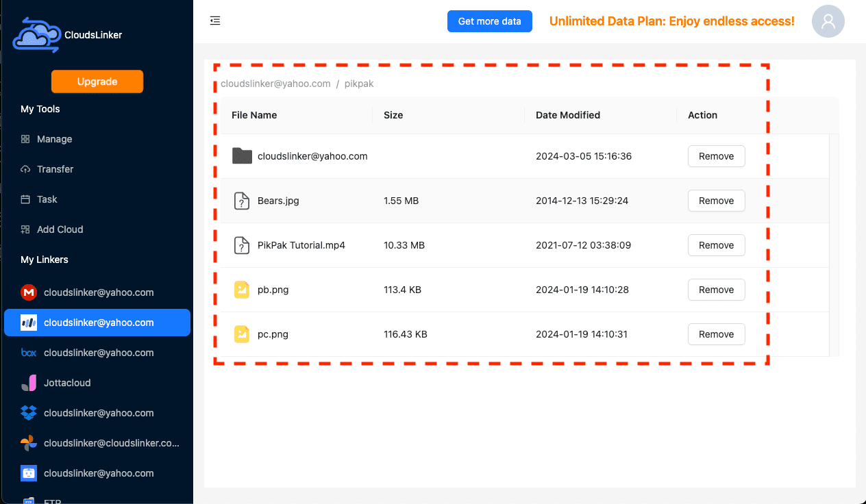
Task: Click the blue square linker icon above FTP
Action: coord(29,473)
